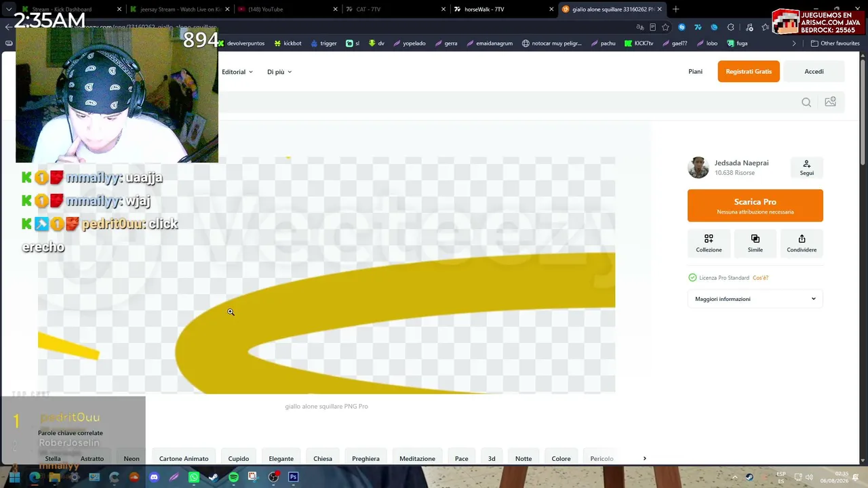Open Photoshop from the taskbar
The image size is (868, 488).
[x=293, y=477]
